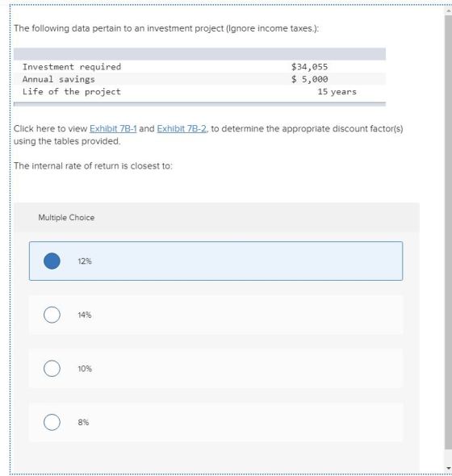Click the Multiple Choice header

[66, 217]
